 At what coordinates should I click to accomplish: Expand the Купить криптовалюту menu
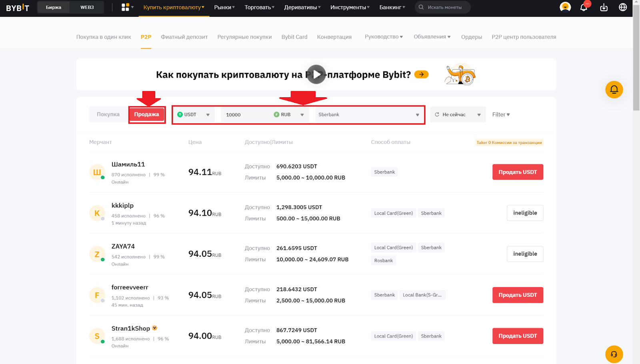point(174,7)
